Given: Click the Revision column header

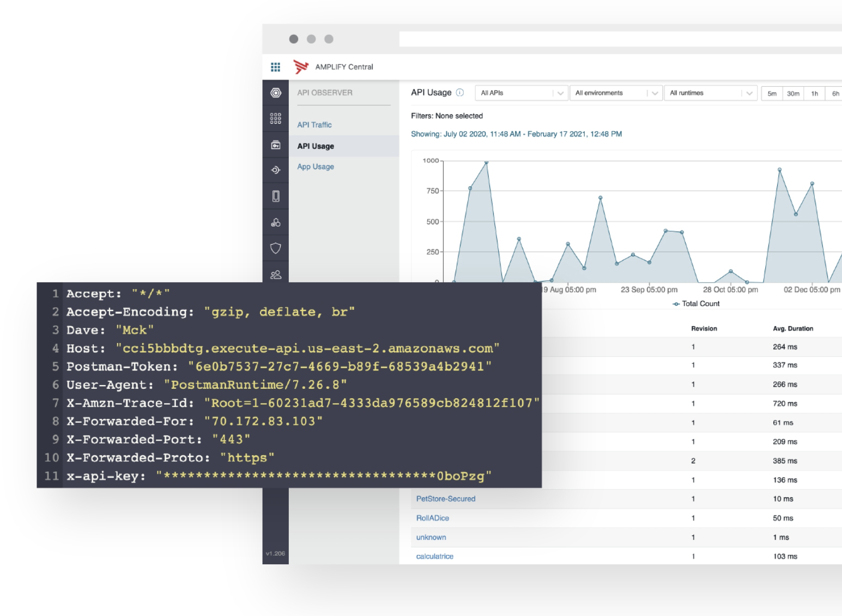Looking at the screenshot, I should click(x=704, y=328).
